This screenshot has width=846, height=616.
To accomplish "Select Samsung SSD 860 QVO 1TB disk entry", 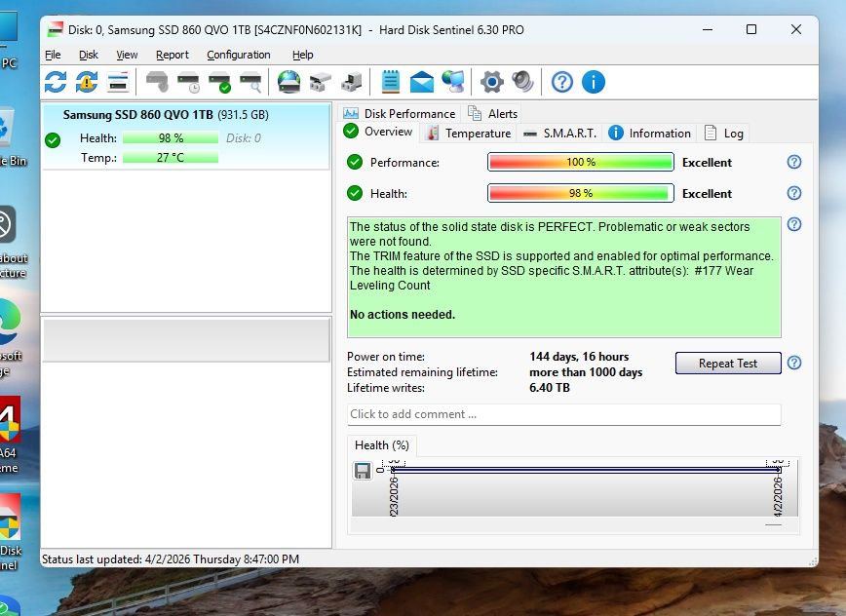I will pyautogui.click(x=186, y=136).
